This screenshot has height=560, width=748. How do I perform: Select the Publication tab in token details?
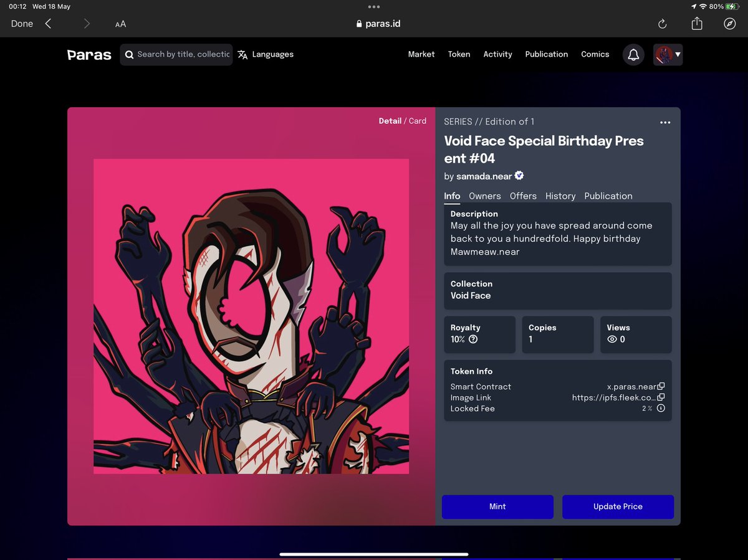608,196
